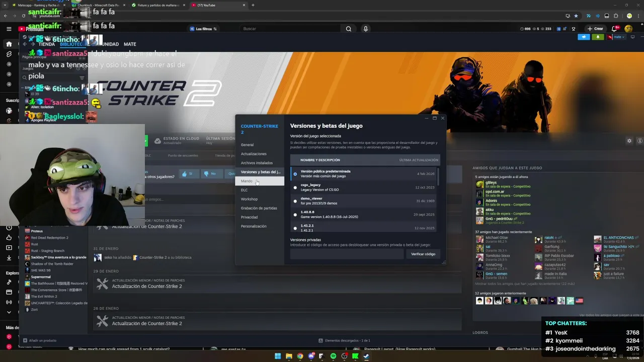Click Añadir un producto at bottom left
This screenshot has width=644, height=362.
pyautogui.click(x=40, y=340)
